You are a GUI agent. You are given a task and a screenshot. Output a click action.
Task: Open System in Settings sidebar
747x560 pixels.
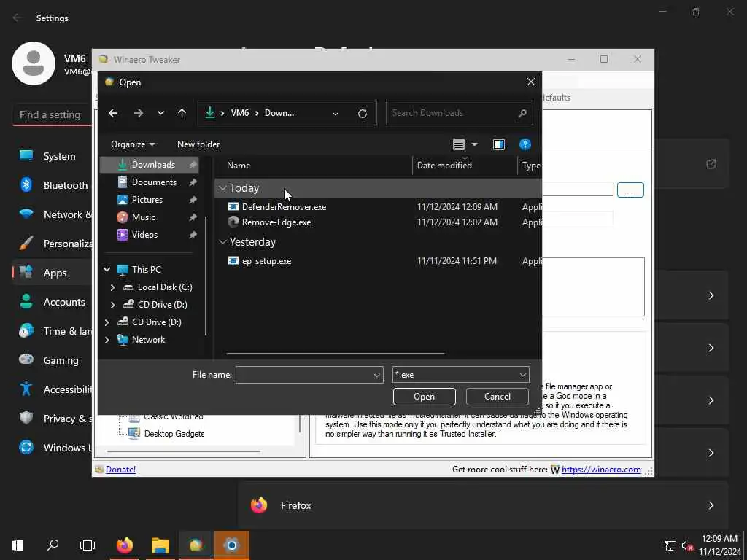[x=59, y=156]
